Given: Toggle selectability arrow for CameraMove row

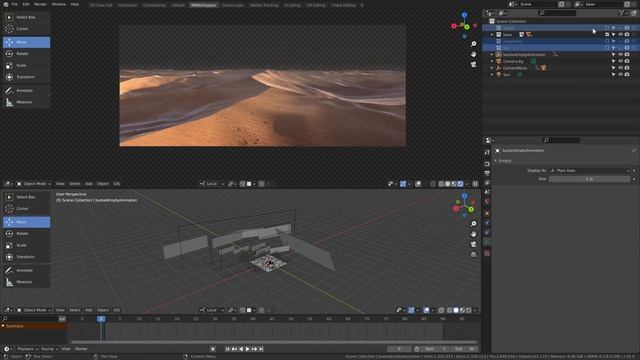Looking at the screenshot, I should point(613,68).
